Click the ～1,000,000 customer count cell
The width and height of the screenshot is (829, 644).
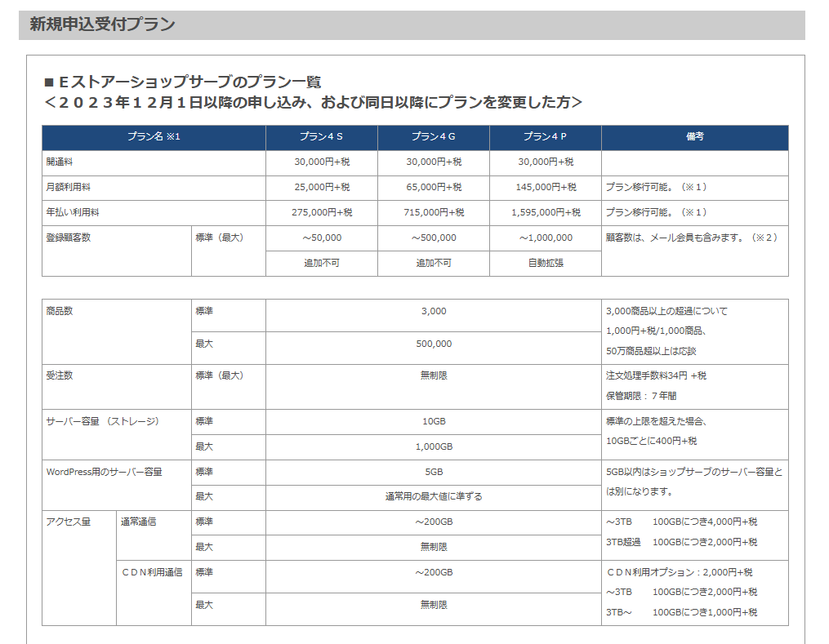click(546, 238)
